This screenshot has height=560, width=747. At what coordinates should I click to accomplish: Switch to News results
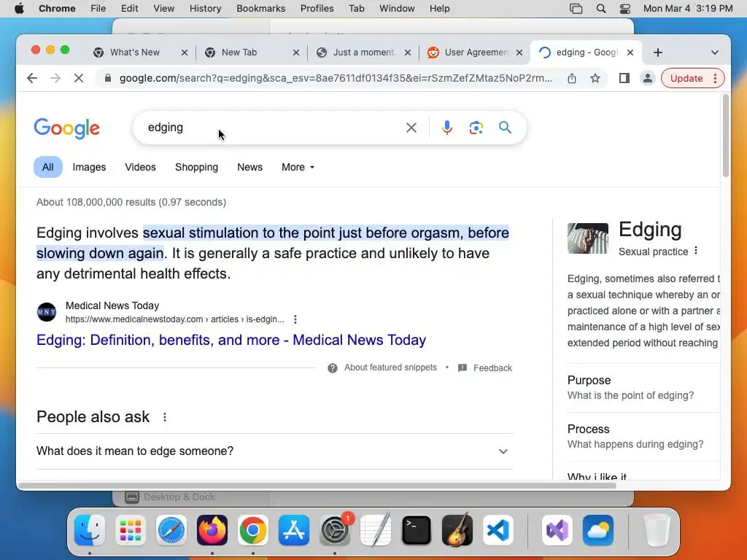[x=249, y=167]
